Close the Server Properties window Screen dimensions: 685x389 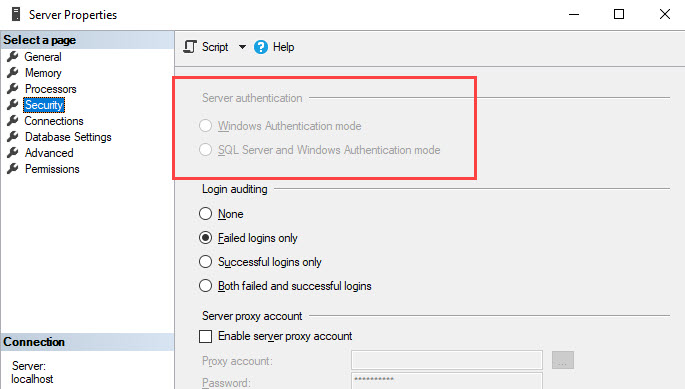(x=665, y=14)
